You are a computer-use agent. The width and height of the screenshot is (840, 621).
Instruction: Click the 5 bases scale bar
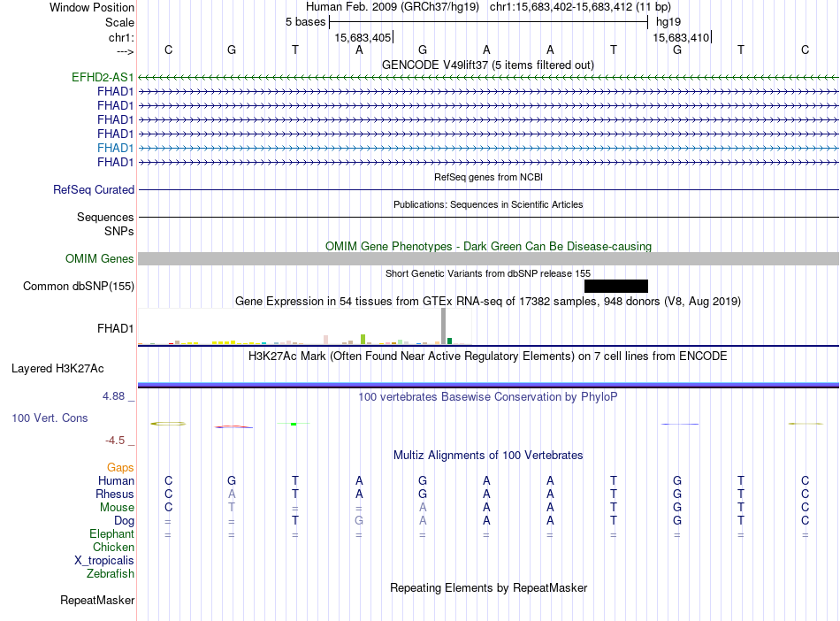tap(489, 22)
